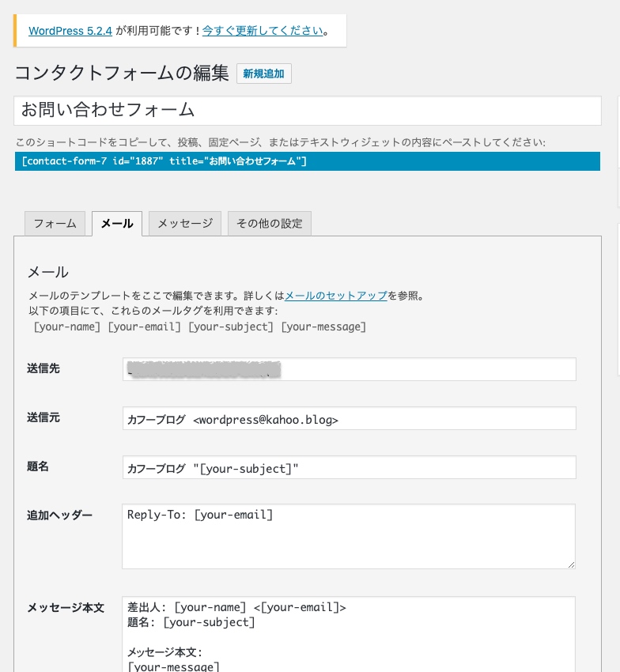Go to the その他の設定 tab
This screenshot has width=620, height=672.
(270, 223)
